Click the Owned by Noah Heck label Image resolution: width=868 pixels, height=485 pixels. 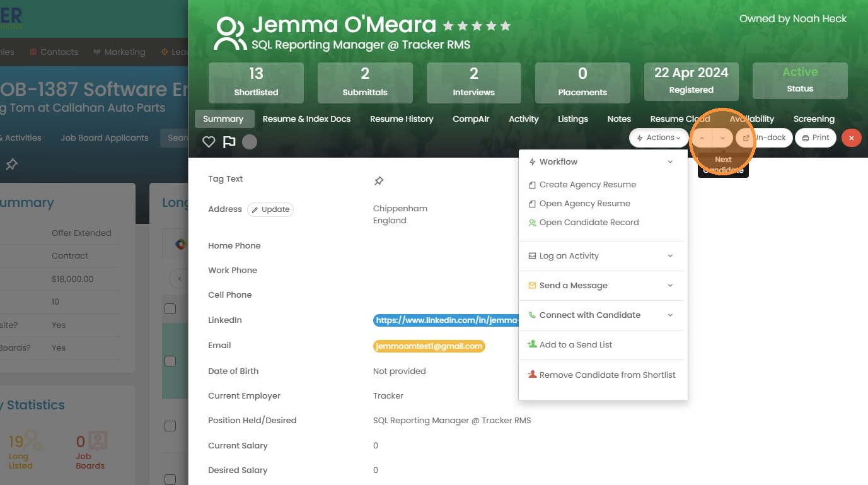point(793,19)
